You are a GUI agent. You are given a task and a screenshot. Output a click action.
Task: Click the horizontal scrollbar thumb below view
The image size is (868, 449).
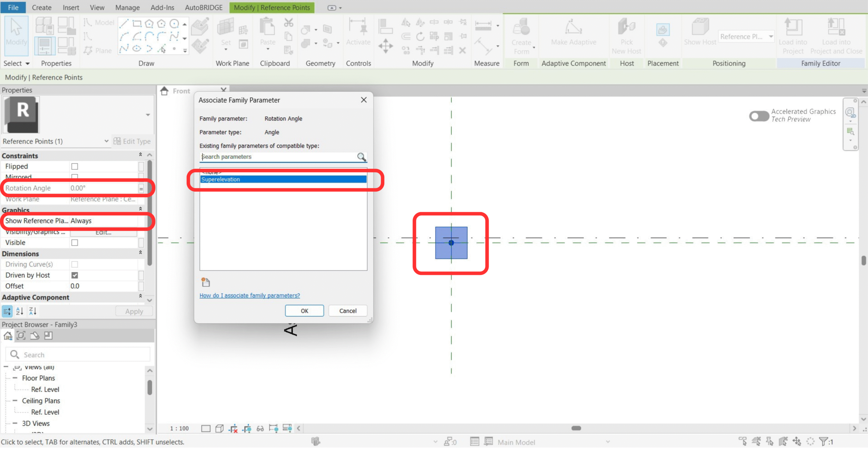pyautogui.click(x=576, y=428)
